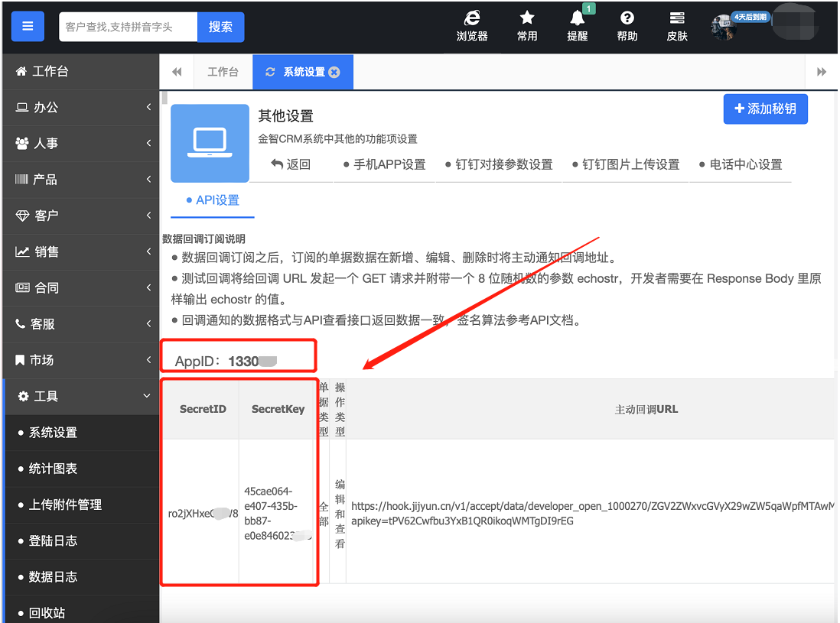This screenshot has height=623, width=840.
Task: Click the phone icon beside 客服
Action: [21, 323]
